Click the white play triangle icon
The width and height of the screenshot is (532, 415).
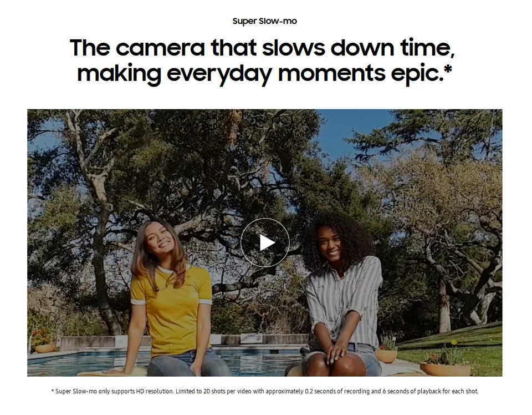267,242
